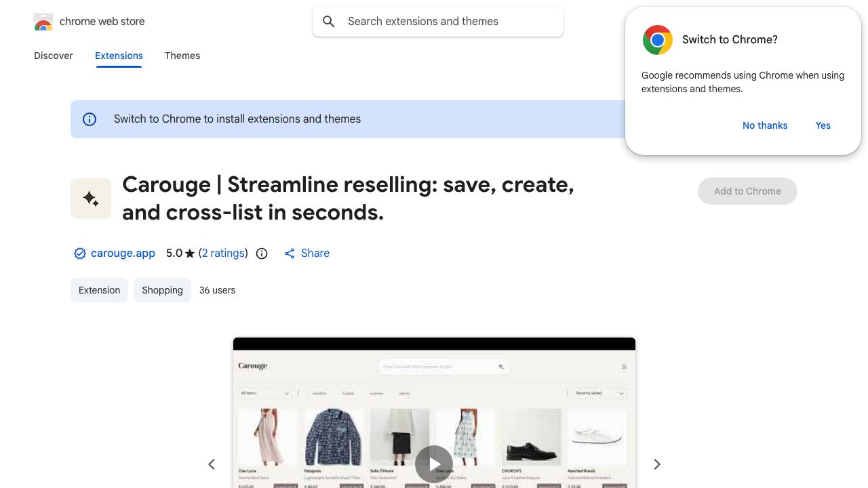Open the ratings info icon
Image resolution: width=868 pixels, height=488 pixels.
click(262, 253)
